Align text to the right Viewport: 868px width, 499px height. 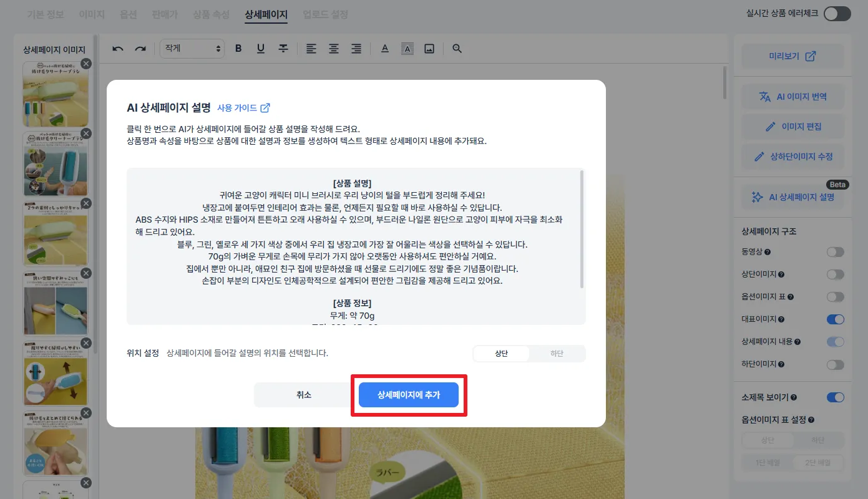[356, 49]
